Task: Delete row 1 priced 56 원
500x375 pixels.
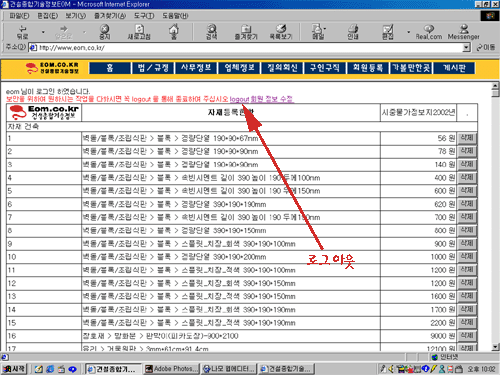Action: [x=467, y=138]
